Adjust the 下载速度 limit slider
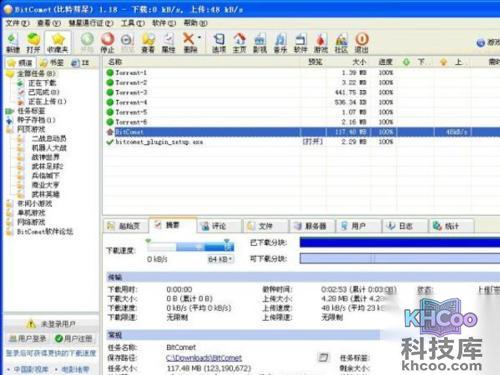 190,246
